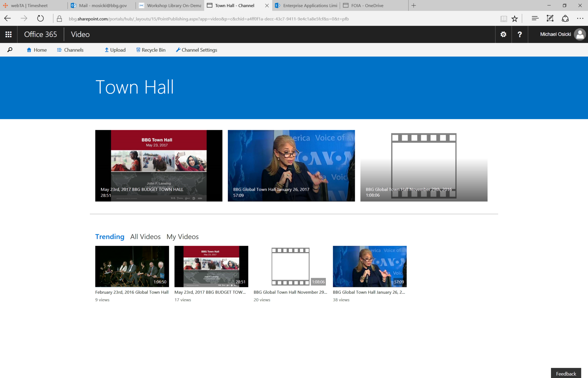Click the 20 views text

pyautogui.click(x=262, y=300)
